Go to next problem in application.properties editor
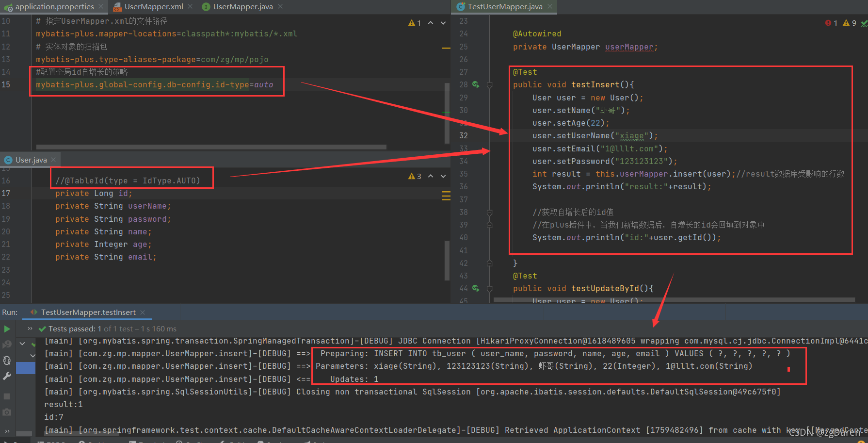Screen dimensions: 868x443 coord(443,23)
